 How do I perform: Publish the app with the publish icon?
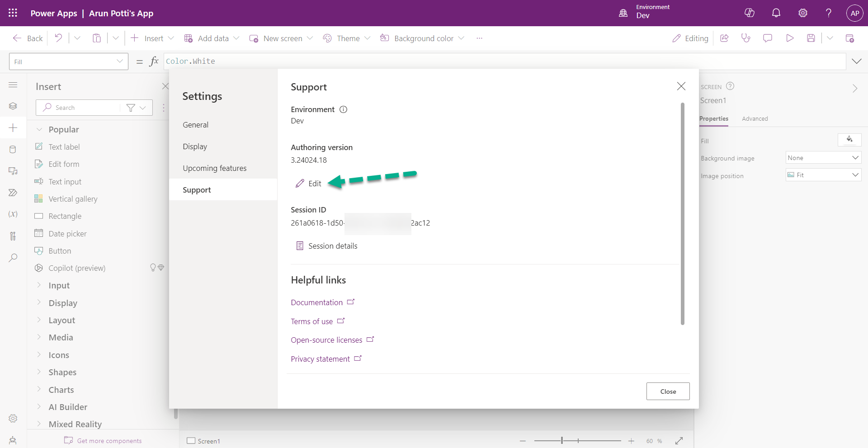pos(851,38)
